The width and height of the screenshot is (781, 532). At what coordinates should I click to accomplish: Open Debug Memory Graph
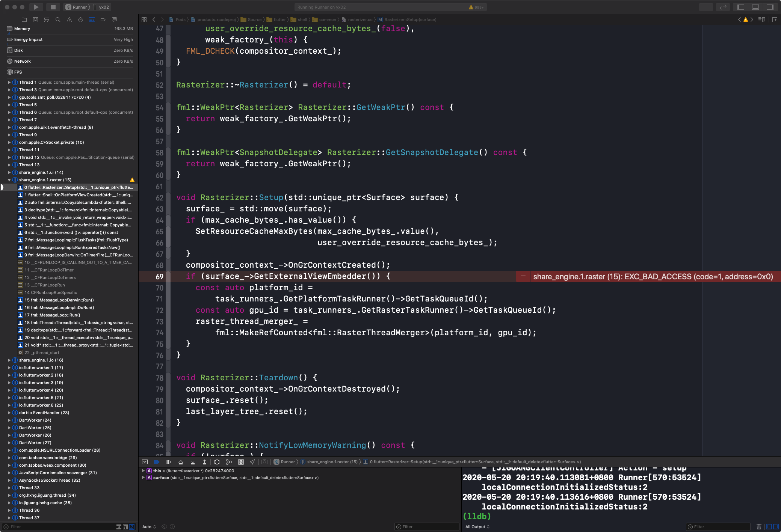tap(229, 462)
